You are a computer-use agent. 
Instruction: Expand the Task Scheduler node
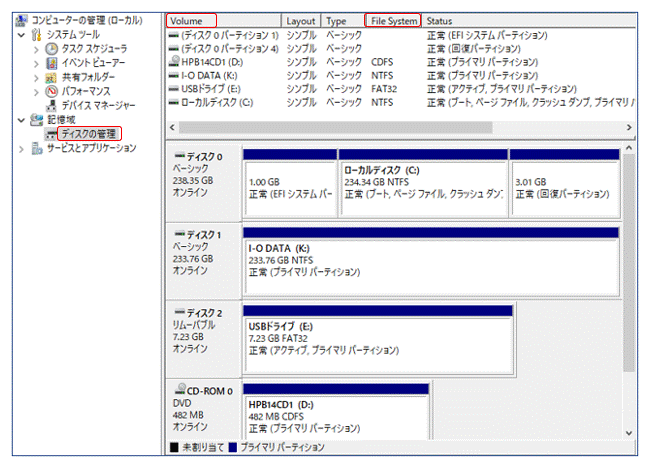[x=37, y=48]
